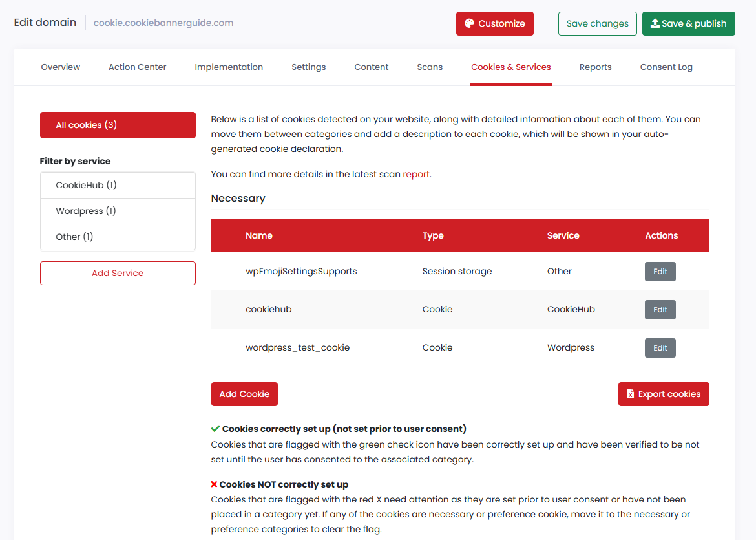Click the Filter by service label
This screenshot has height=540, width=756.
pos(75,161)
